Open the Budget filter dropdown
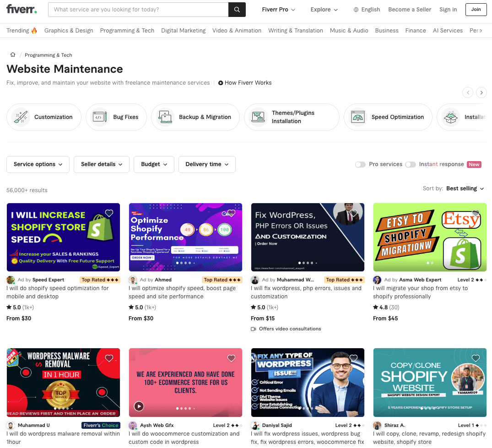This screenshot has width=492, height=448. click(x=154, y=164)
